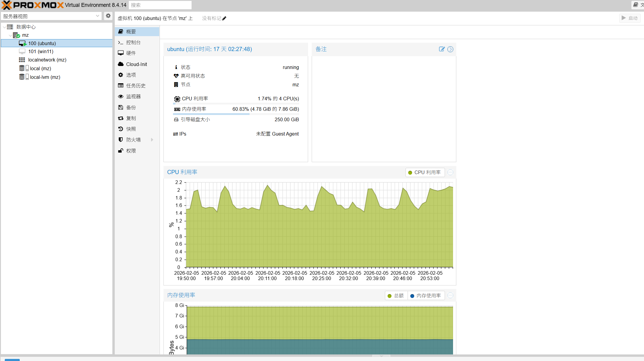
Task: Open the 服务器视图 view dropdown
Action: tap(51, 16)
